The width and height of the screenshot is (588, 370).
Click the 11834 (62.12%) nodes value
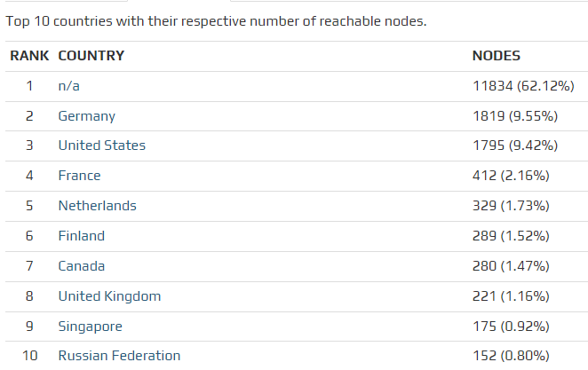pos(523,86)
